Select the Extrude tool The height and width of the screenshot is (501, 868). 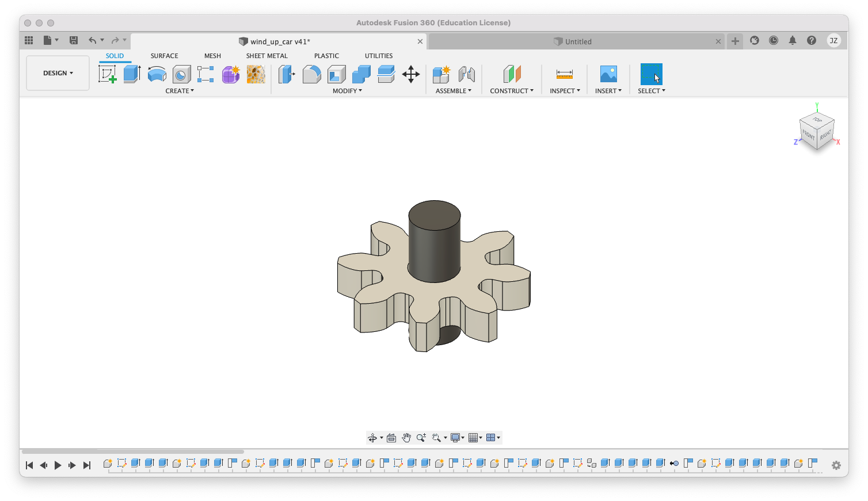[132, 74]
